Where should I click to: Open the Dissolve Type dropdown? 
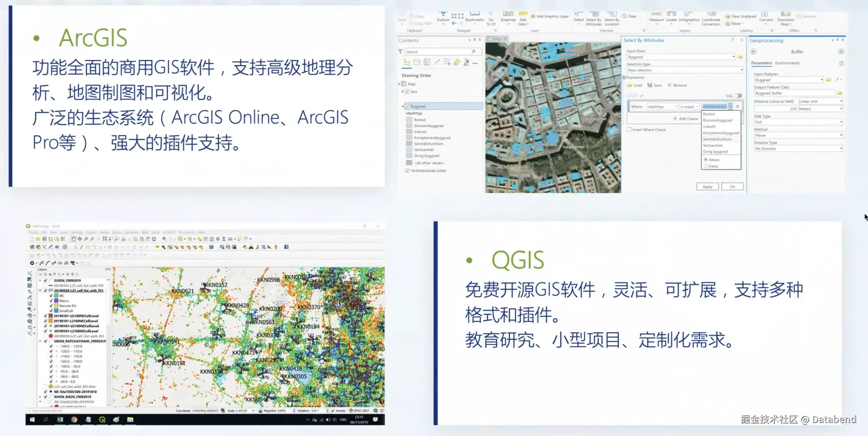[798, 149]
